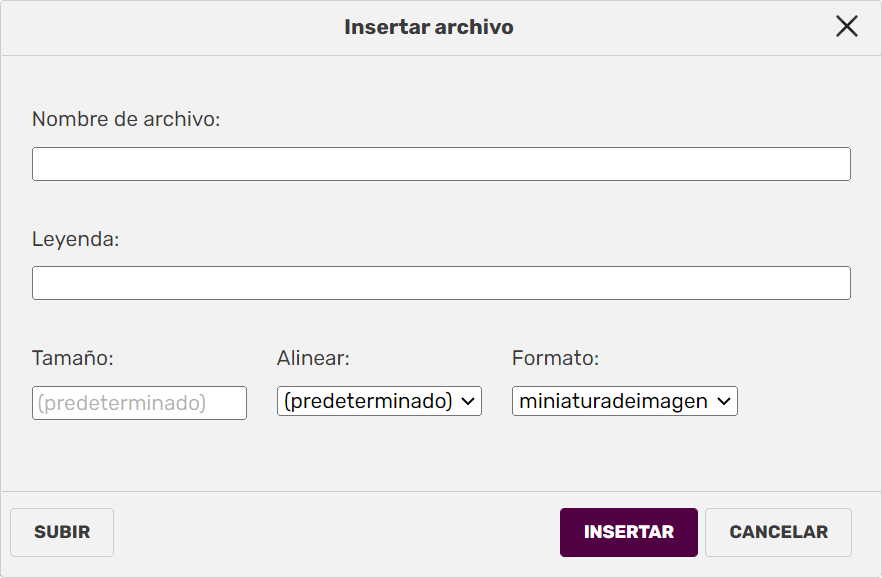Click into the Leyenda text field
The image size is (882, 578).
441,283
